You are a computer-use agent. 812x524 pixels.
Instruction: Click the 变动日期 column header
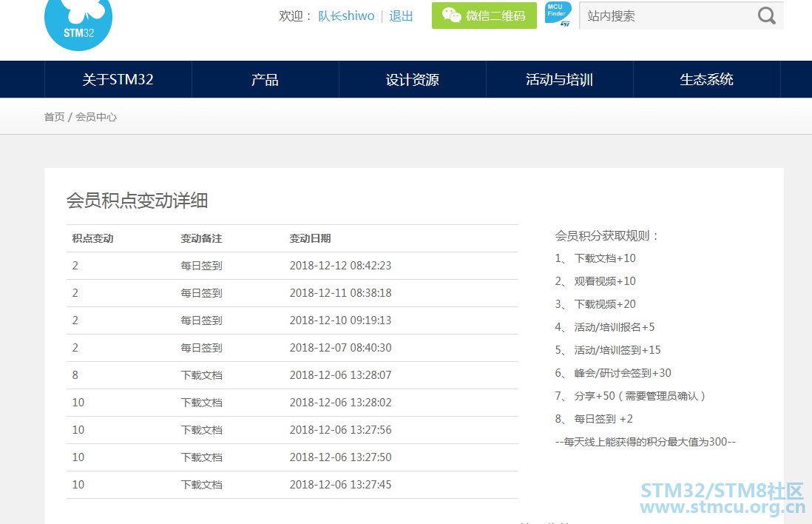(310, 238)
